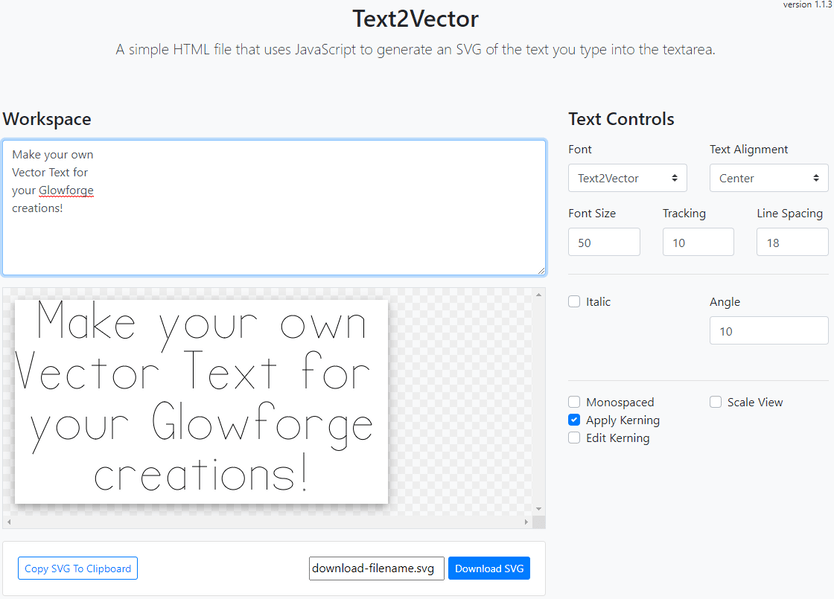
Task: Uncheck Apply Kerning
Action: pyautogui.click(x=574, y=420)
